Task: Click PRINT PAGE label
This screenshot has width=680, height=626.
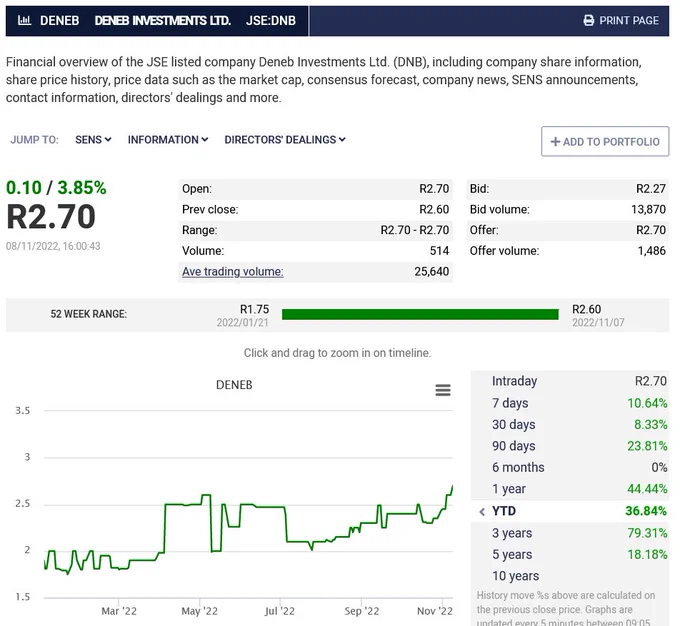Action: pos(629,20)
